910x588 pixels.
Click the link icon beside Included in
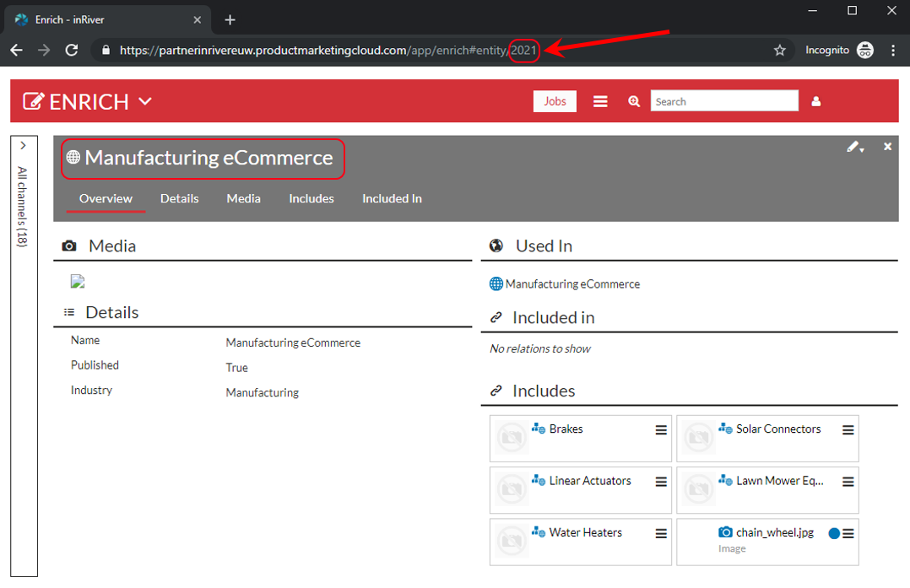(x=496, y=317)
